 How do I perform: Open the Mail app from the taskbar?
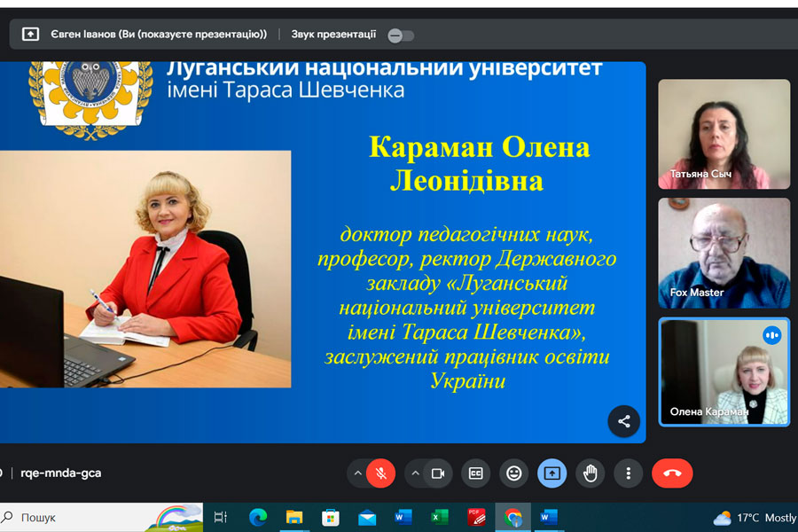[367, 518]
